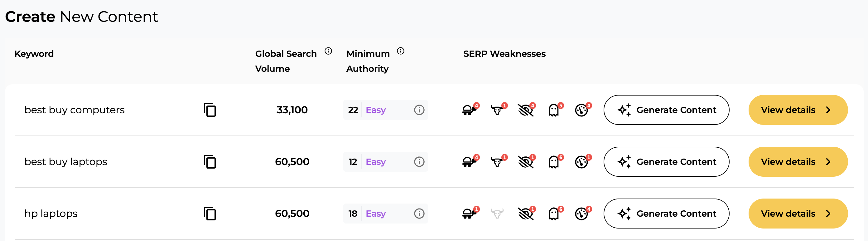This screenshot has width=868, height=241.
Task: Click the SERP Weaknesses column header
Action: pos(504,54)
